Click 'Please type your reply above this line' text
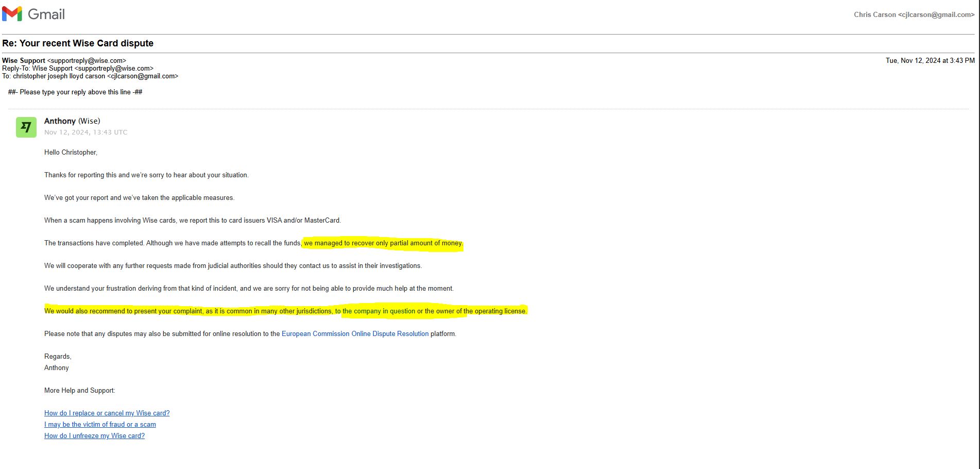Screen dimensions: 980x469 75,92
